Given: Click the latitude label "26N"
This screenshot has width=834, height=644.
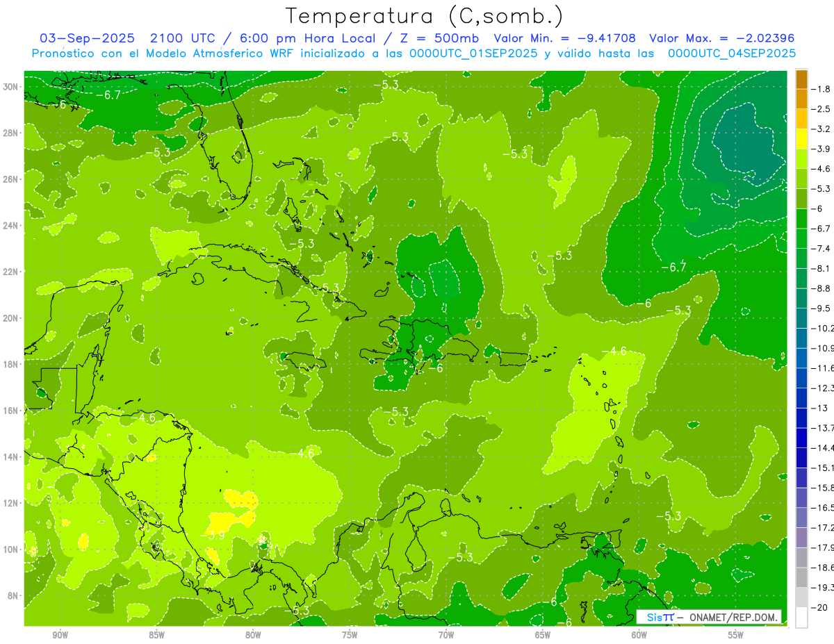Looking at the screenshot, I should click(x=10, y=179).
